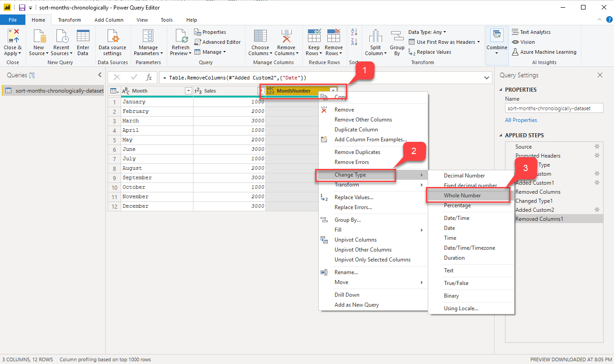Select the Changed Type1 applied step
614x364 pixels.
[x=534, y=201]
